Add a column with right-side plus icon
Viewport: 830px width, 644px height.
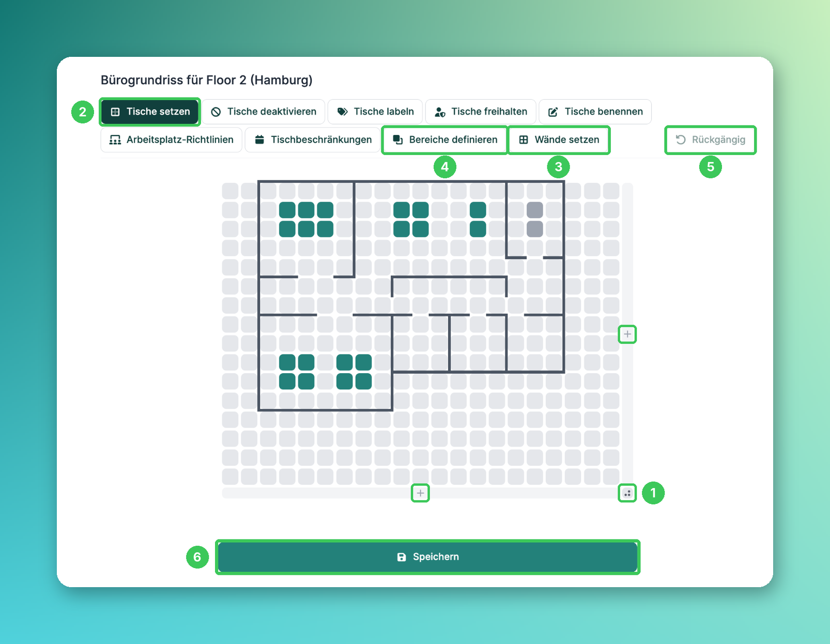pos(627,334)
